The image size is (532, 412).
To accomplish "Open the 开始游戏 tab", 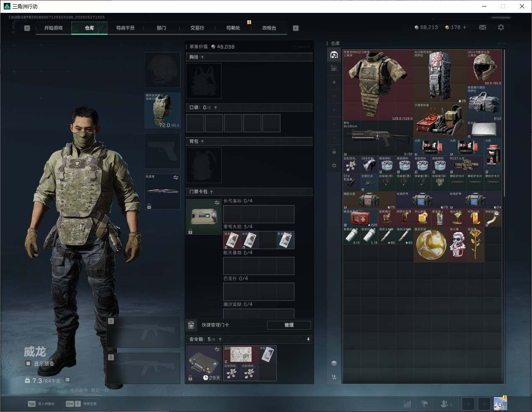I will [54, 28].
